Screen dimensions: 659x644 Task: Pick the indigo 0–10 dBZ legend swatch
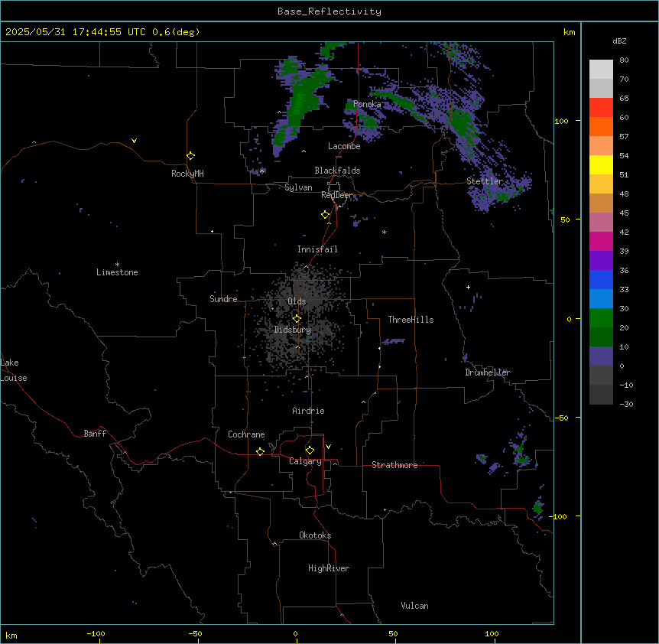tap(601, 356)
